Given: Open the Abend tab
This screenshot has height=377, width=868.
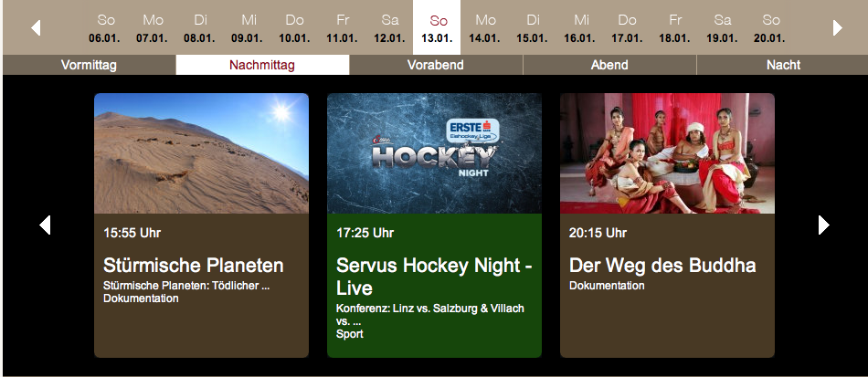Looking at the screenshot, I should click(609, 65).
